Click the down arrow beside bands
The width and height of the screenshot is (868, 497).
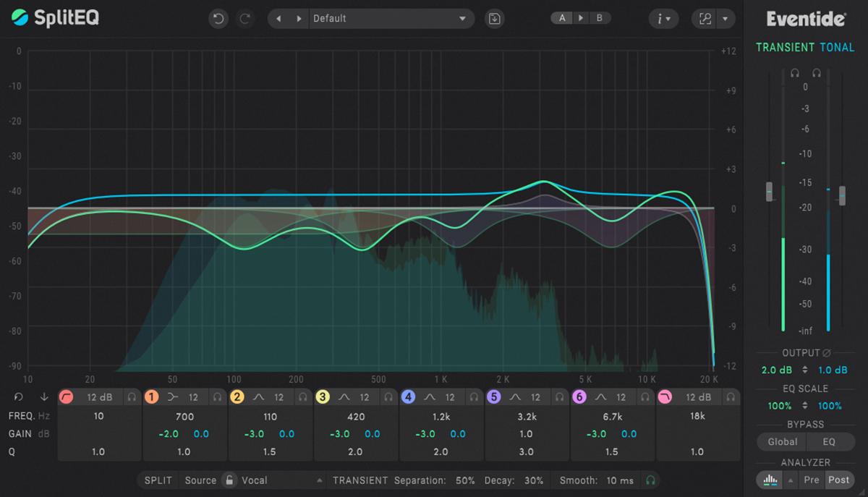tap(44, 396)
